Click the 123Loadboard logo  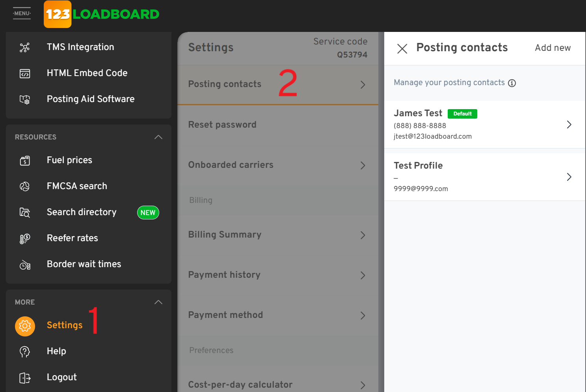[x=102, y=14]
